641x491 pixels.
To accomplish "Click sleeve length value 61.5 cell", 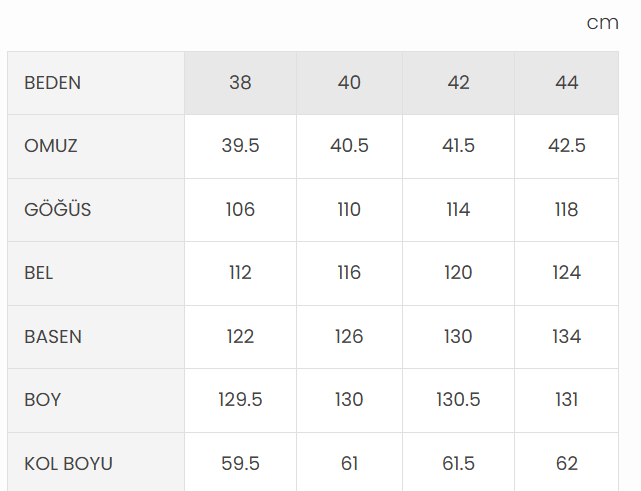I will tap(458, 464).
